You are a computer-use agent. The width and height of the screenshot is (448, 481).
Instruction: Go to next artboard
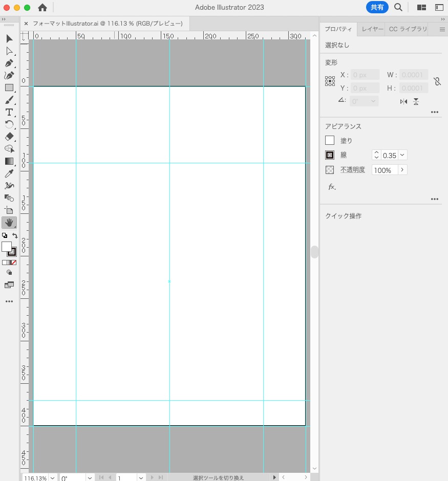click(x=152, y=477)
